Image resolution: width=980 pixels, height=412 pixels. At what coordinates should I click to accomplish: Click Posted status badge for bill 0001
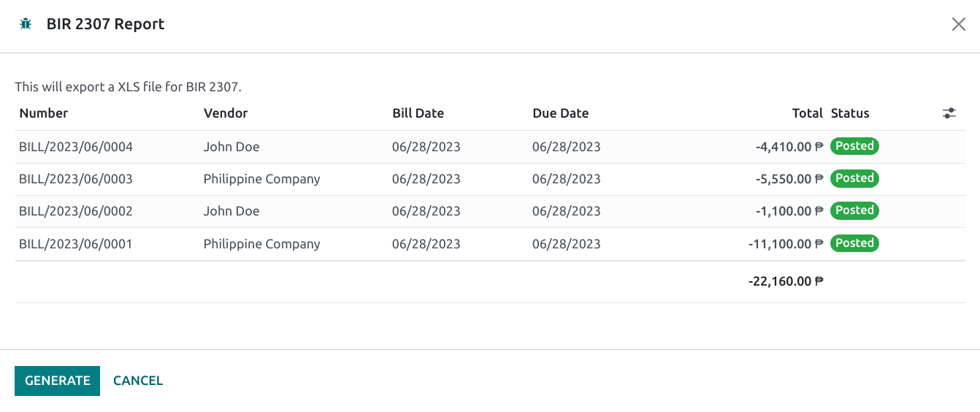[x=854, y=243]
